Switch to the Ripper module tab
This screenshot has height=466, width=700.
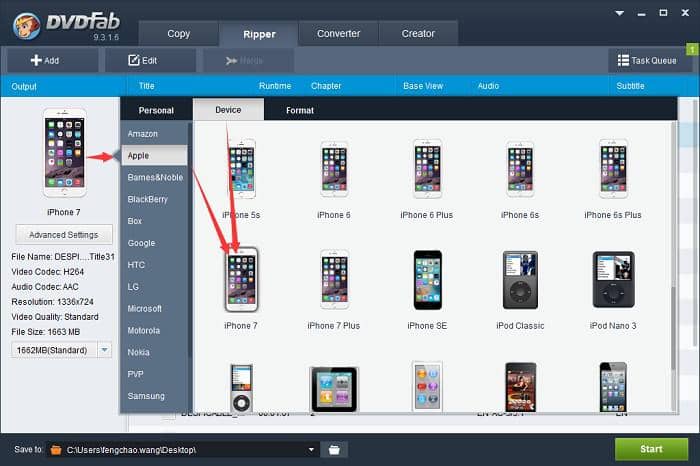[x=259, y=34]
